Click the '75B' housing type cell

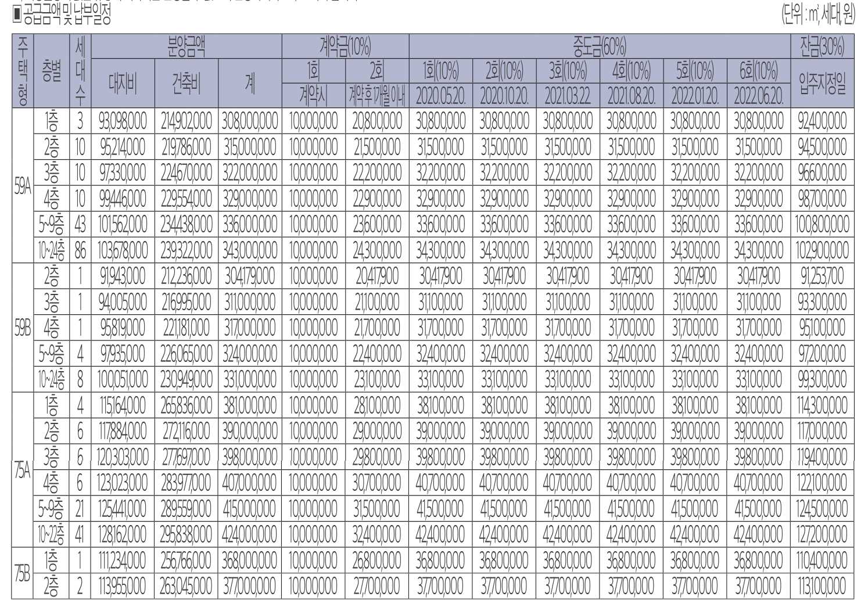pyautogui.click(x=23, y=573)
